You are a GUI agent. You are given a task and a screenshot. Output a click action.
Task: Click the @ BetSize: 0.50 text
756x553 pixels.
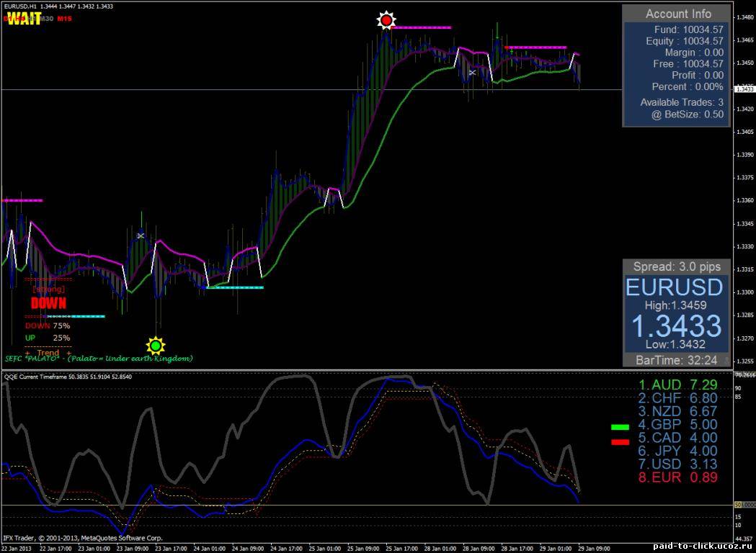[x=688, y=114]
